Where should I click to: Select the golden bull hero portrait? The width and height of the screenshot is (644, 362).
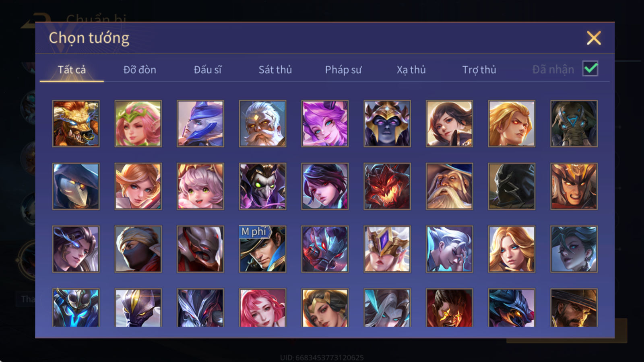76,123
